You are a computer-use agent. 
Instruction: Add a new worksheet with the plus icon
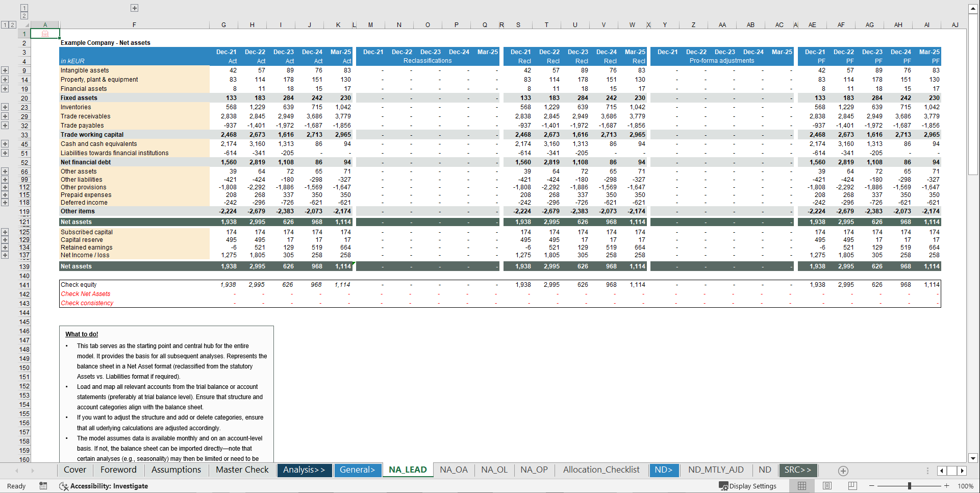tap(843, 471)
